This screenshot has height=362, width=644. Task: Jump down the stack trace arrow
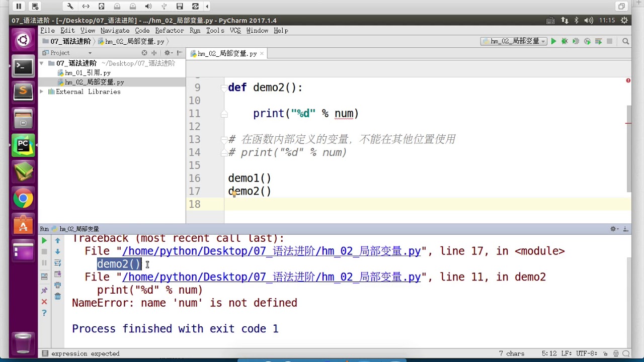tap(58, 251)
